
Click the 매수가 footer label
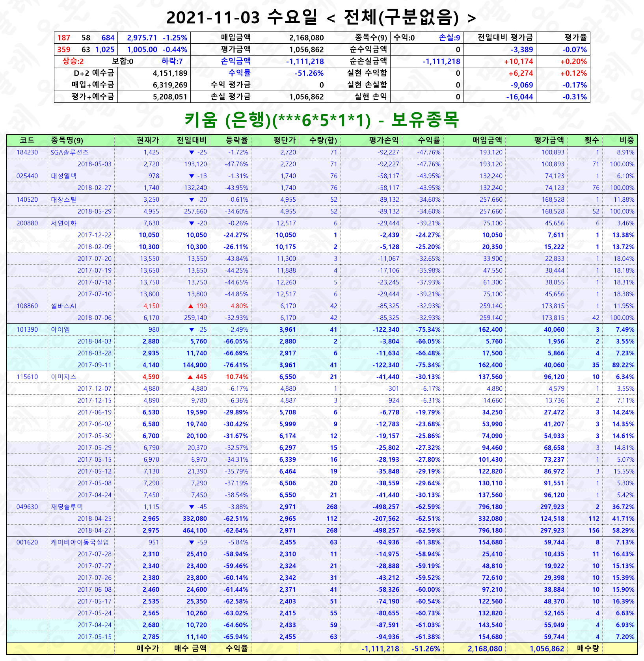coord(148,648)
